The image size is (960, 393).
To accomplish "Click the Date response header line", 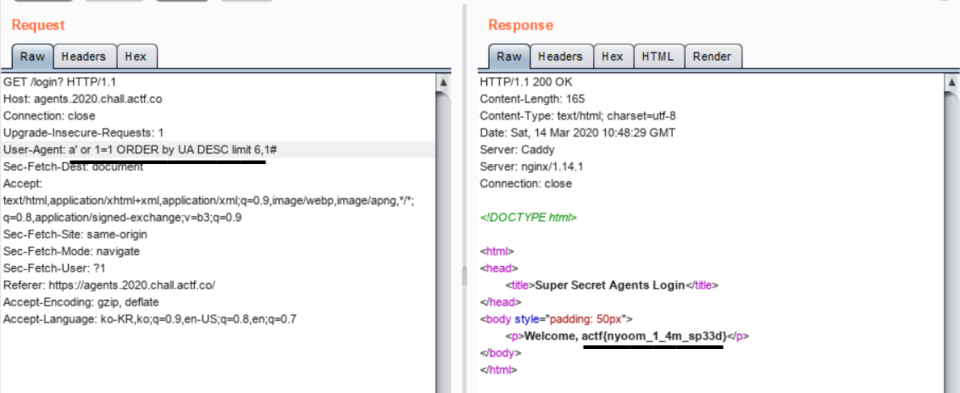I will [577, 132].
